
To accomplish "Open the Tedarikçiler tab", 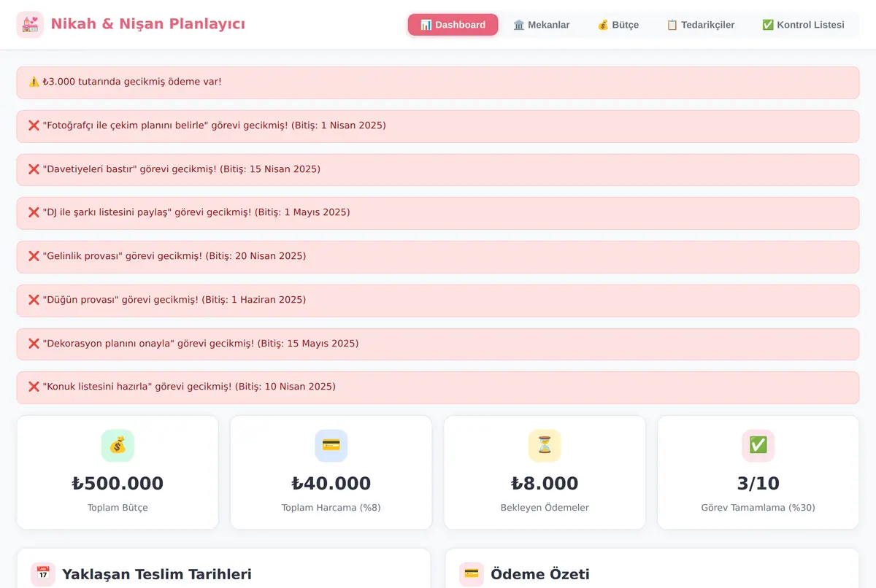I will tap(701, 25).
